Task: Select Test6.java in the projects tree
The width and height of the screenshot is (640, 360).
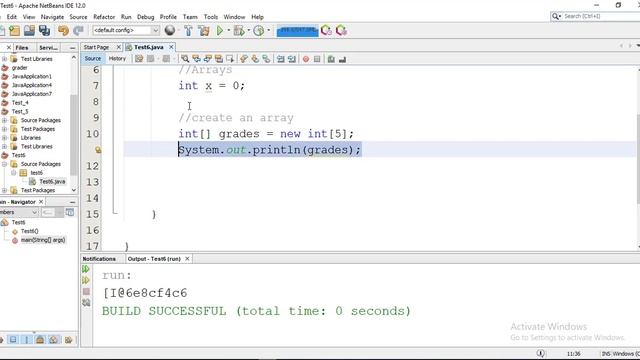Action: point(52,182)
